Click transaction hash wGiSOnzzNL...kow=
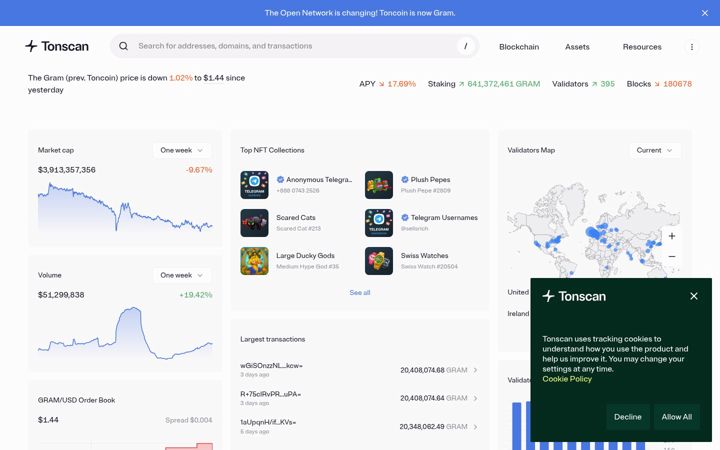720x450 pixels. tap(271, 366)
